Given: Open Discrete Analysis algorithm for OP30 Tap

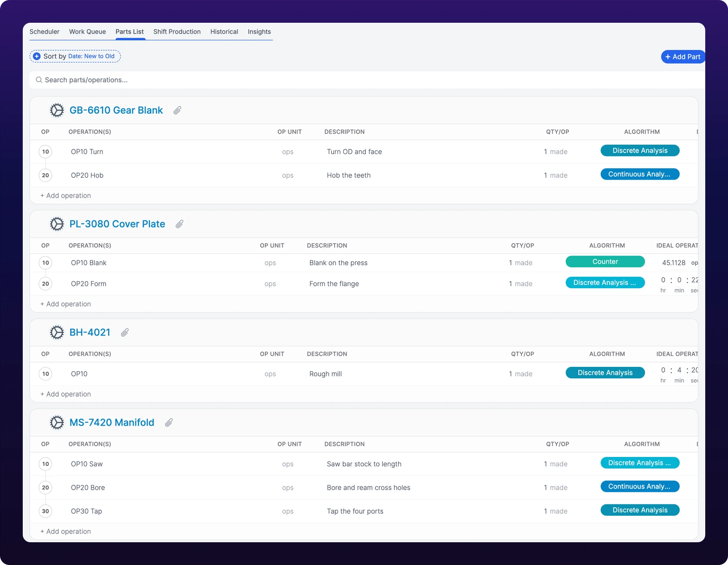Looking at the screenshot, I should click(x=640, y=510).
